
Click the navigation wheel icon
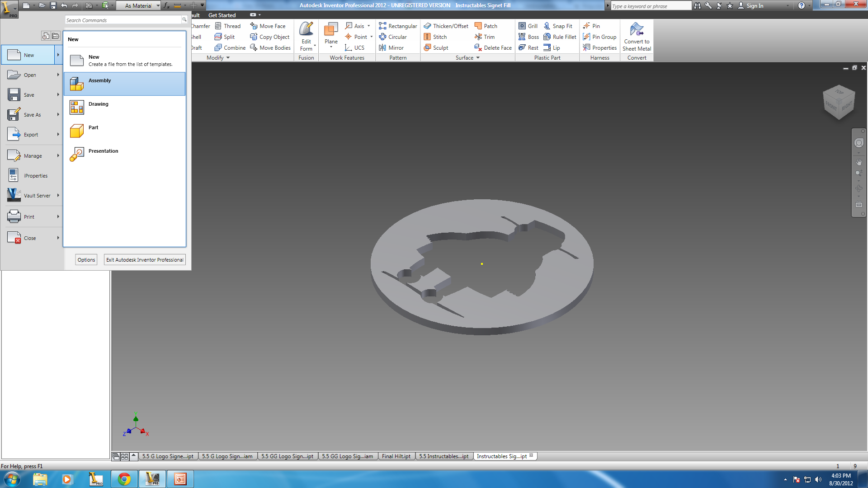(x=859, y=143)
